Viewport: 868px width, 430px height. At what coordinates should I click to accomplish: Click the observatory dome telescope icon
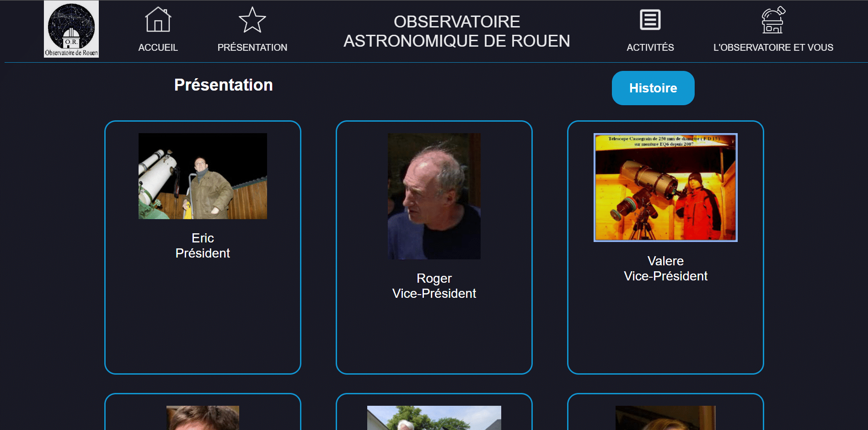[773, 20]
